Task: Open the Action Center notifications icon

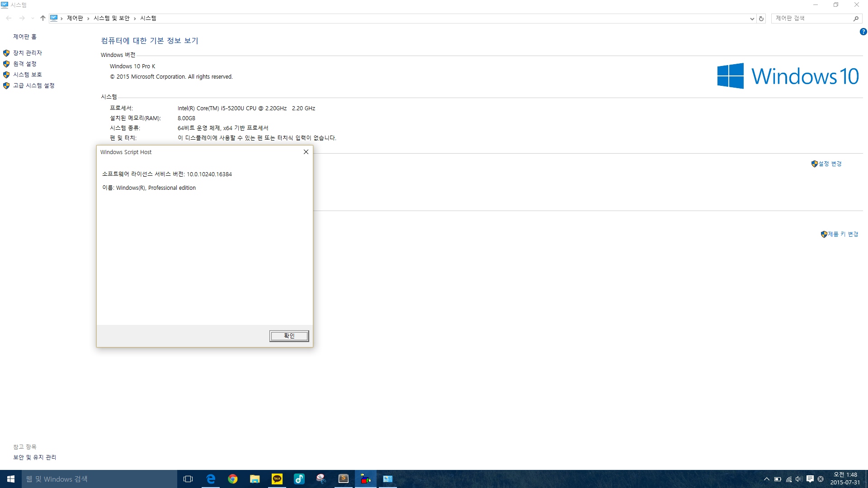Action: pos(810,479)
